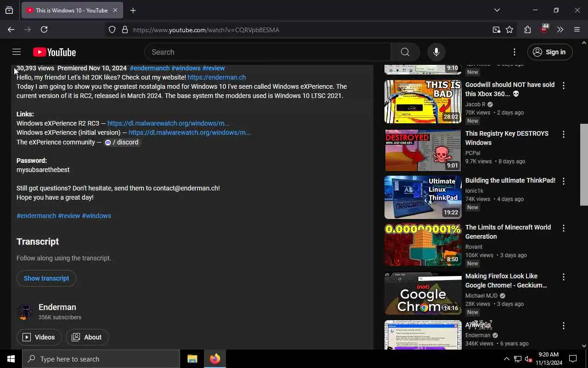Go back in Firefox
The width and height of the screenshot is (588, 368).
(x=11, y=29)
